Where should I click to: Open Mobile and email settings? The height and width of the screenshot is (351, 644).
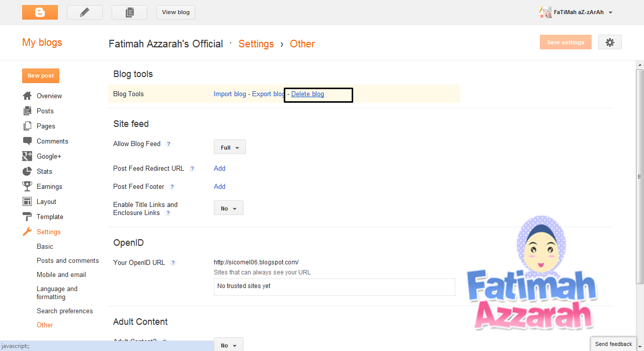[x=61, y=274]
